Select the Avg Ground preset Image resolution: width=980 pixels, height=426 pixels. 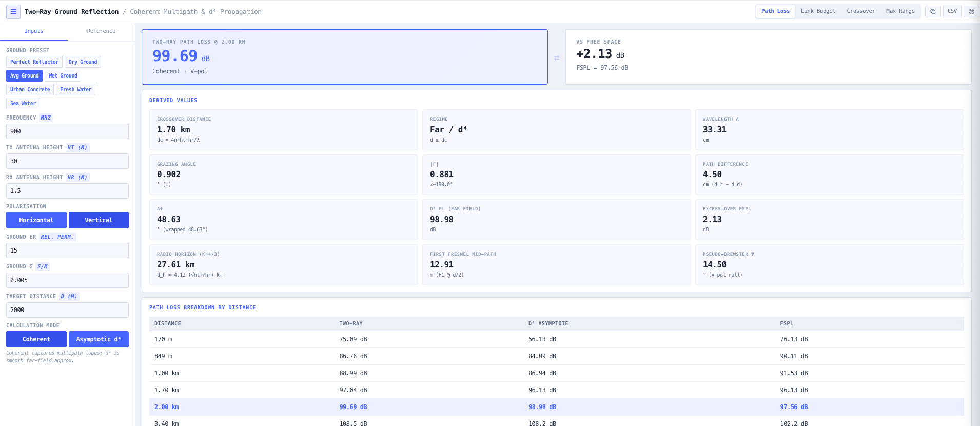click(x=24, y=76)
